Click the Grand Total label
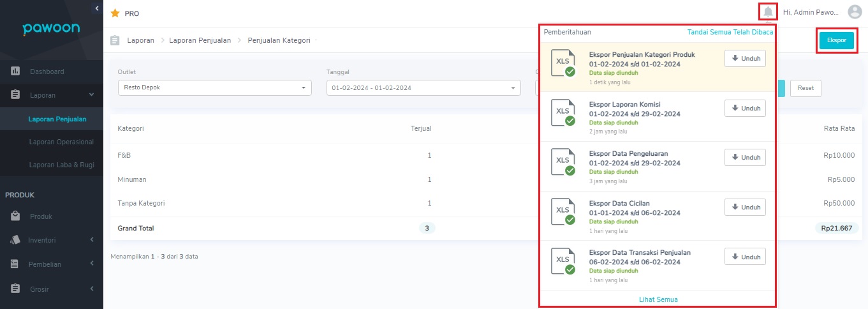This screenshot has height=309, width=868. [136, 228]
